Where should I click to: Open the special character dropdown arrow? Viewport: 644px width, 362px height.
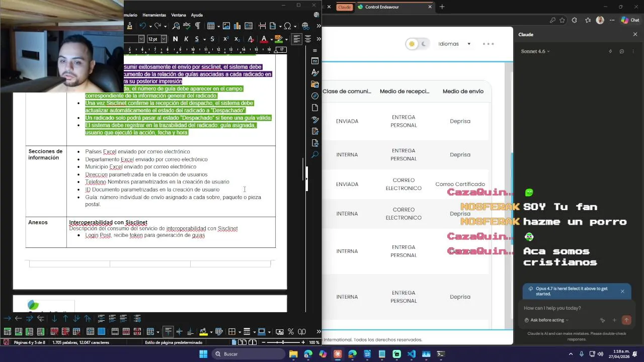coord(295,26)
